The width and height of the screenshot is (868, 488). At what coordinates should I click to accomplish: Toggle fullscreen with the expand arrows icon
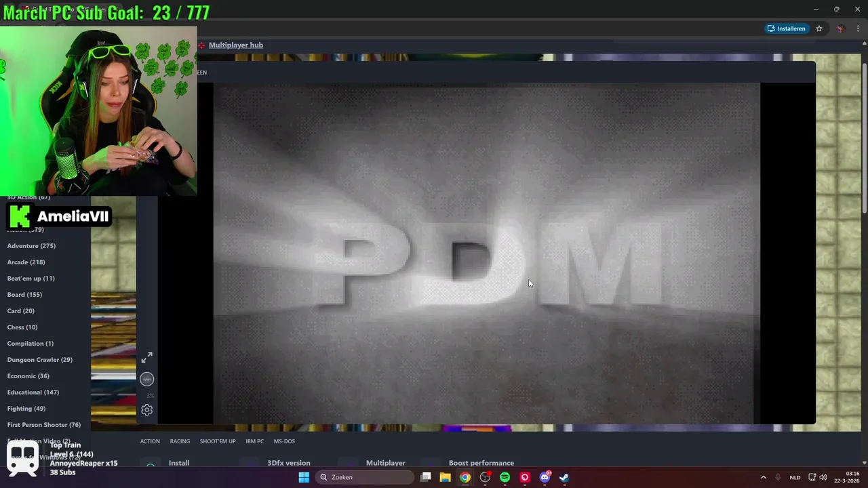[x=147, y=357]
